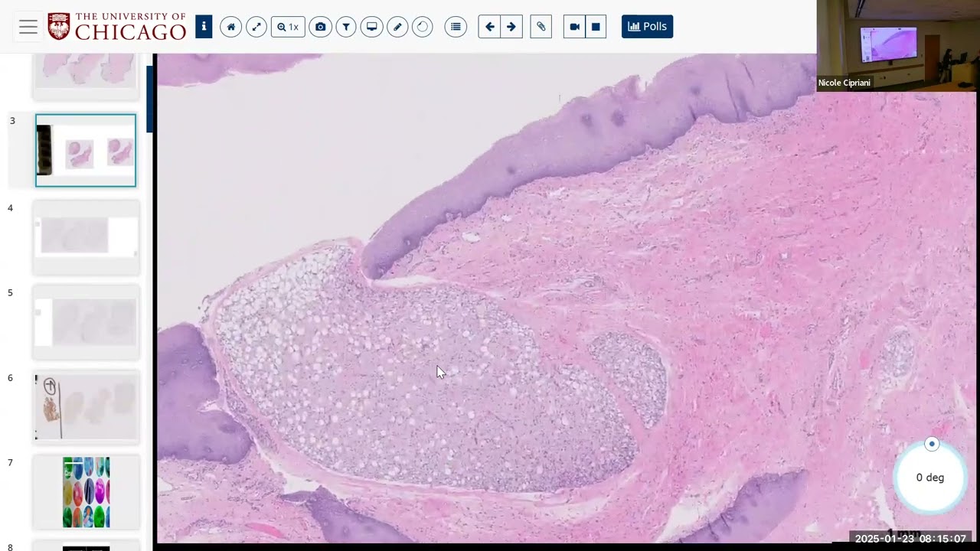The height and width of the screenshot is (551, 980).
Task: Set zoom to 1x magnification
Action: (288, 27)
